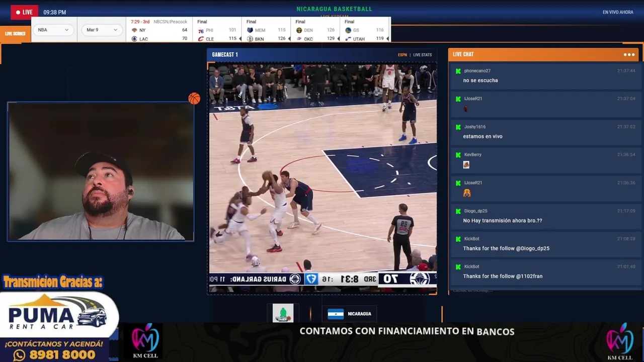Screen dimensions: 644x362
Task: Click the WhatsApp icon beside 8981 8000
Action: pos(19,355)
